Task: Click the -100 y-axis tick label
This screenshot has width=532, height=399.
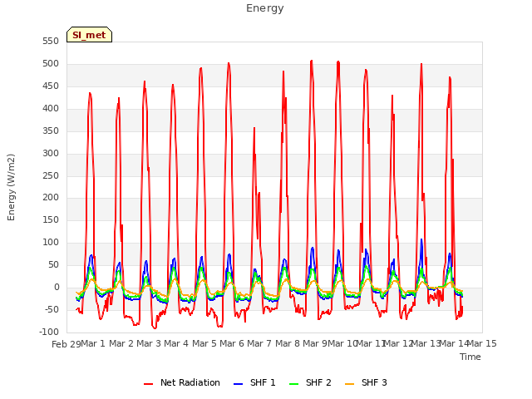Action: click(49, 332)
